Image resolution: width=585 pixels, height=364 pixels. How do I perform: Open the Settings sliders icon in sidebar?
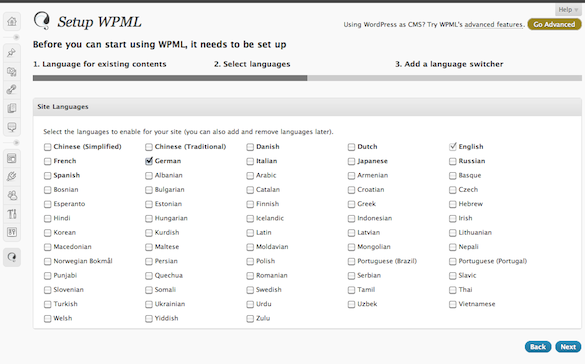pyautogui.click(x=12, y=232)
